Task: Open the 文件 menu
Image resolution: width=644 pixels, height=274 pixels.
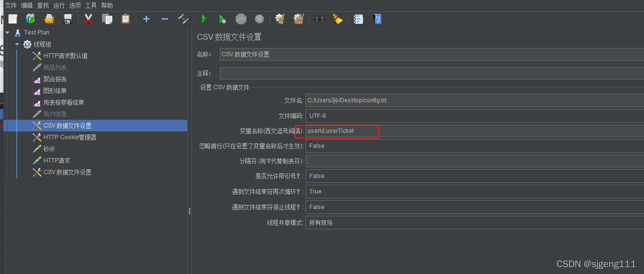Action: pos(11,5)
